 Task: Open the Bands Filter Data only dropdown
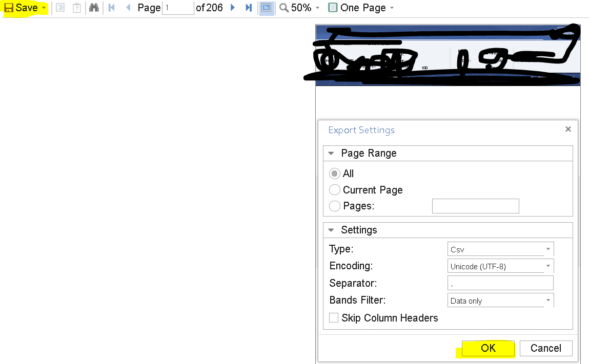500,300
